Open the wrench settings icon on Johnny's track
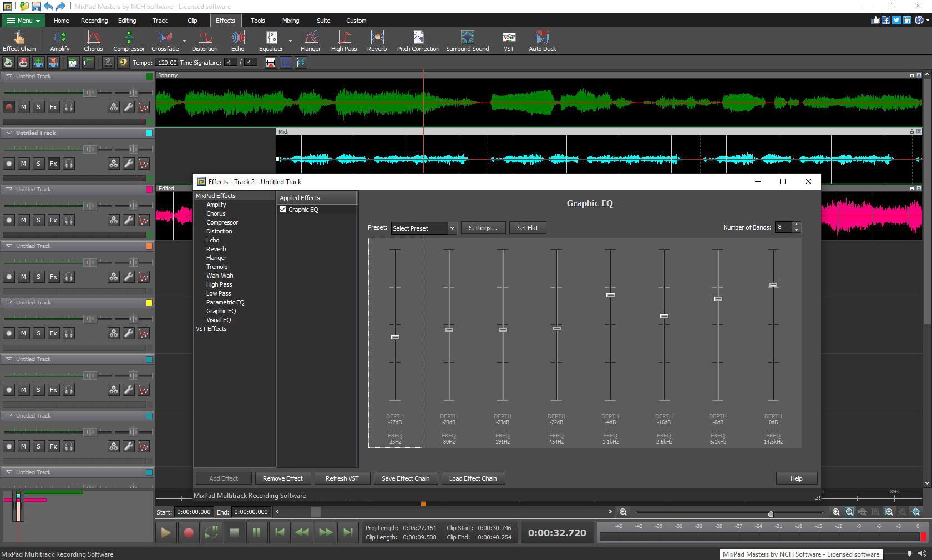This screenshot has height=560, width=932. 129,107
